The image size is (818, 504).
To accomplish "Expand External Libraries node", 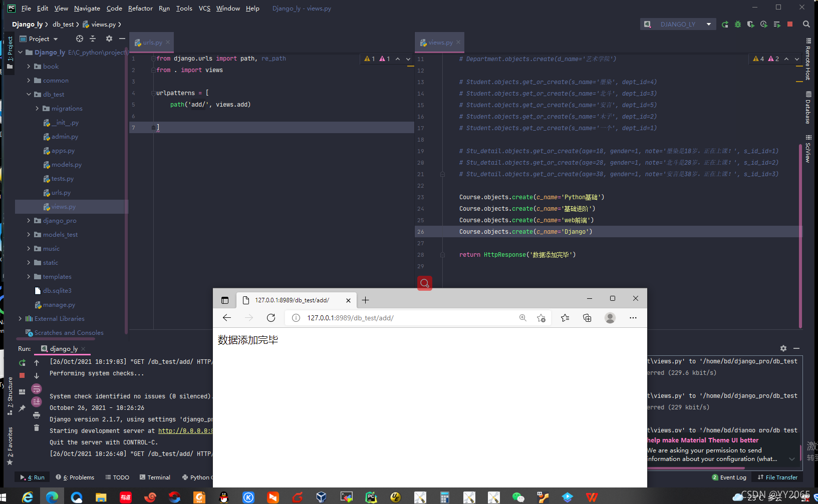I will coord(20,318).
